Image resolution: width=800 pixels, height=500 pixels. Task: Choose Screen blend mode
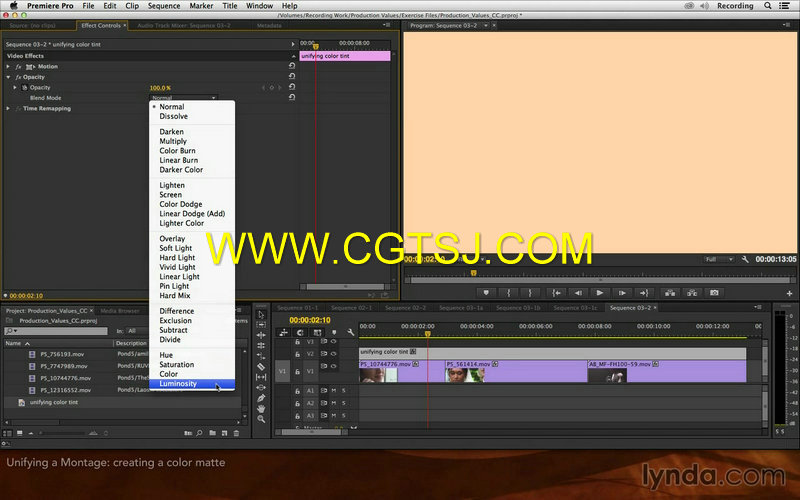pyautogui.click(x=192, y=194)
